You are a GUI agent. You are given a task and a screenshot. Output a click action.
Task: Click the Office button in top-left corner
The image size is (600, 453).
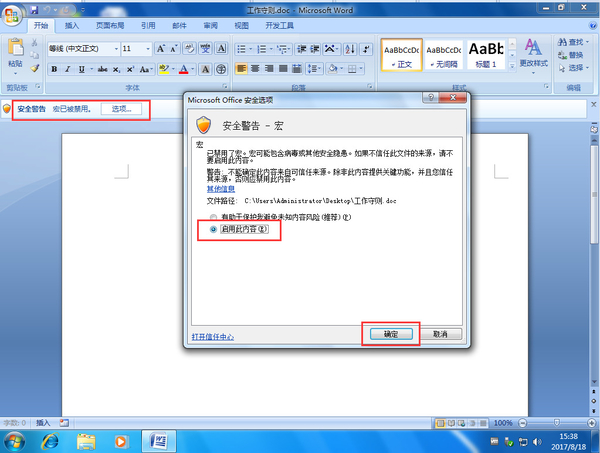click(x=14, y=12)
